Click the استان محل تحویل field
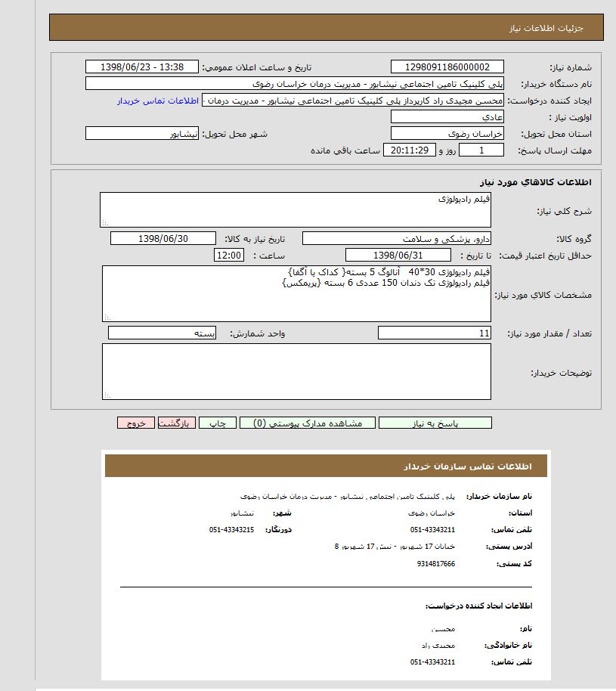Screen dimensions: 616x691 tap(447, 134)
